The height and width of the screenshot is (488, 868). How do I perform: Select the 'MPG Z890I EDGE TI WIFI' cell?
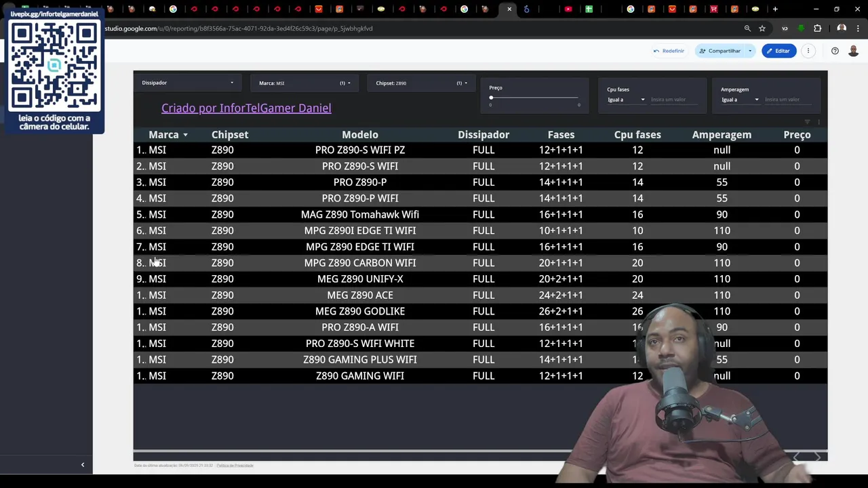pyautogui.click(x=360, y=230)
